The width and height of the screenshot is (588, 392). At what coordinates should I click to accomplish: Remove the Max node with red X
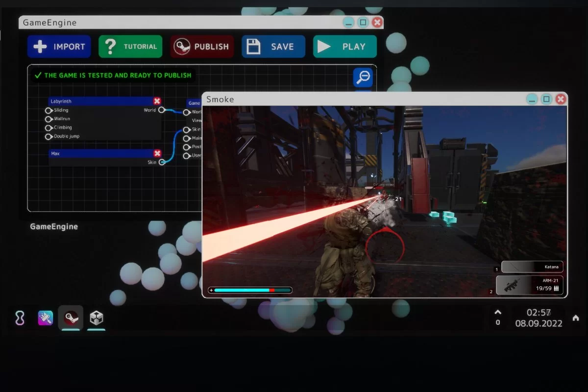tap(157, 153)
